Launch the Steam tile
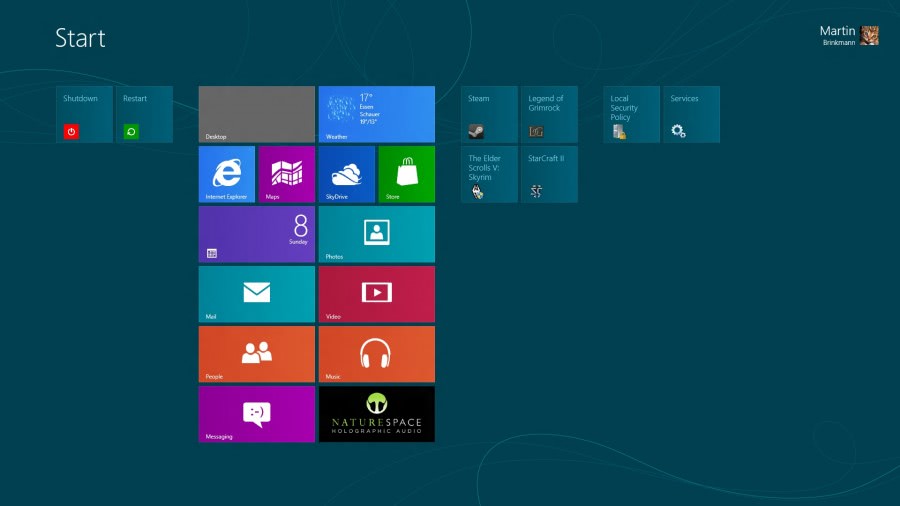Image resolution: width=900 pixels, height=506 pixels. point(490,114)
